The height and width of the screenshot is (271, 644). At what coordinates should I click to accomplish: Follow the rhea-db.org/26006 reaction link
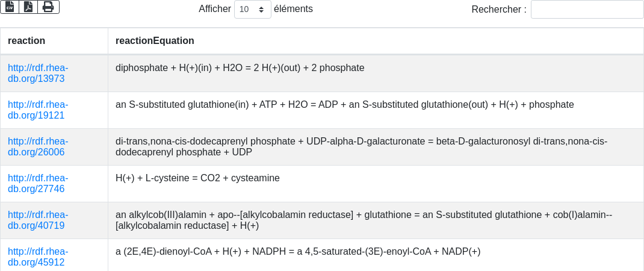[38, 147]
